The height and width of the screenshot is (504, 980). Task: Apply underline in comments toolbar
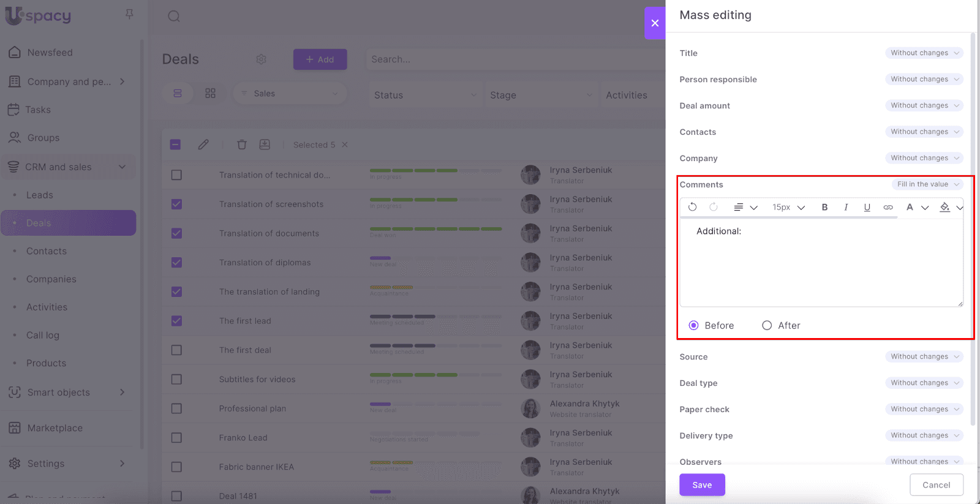tap(867, 208)
